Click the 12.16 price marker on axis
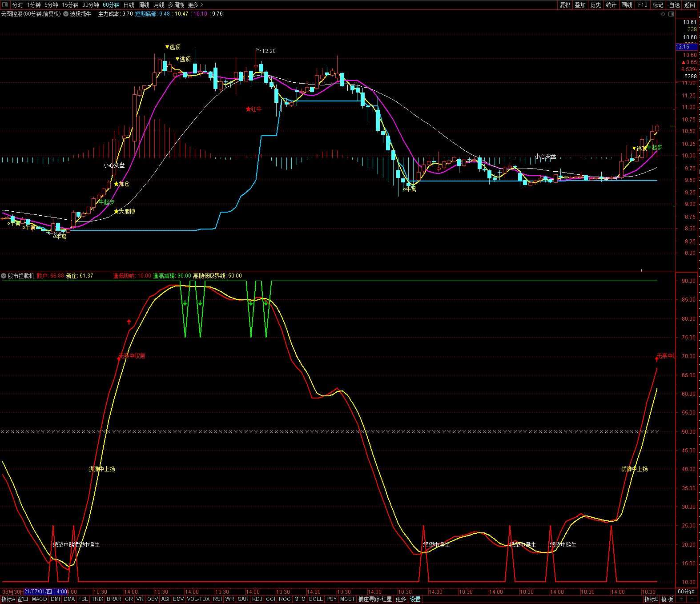 pyautogui.click(x=683, y=47)
